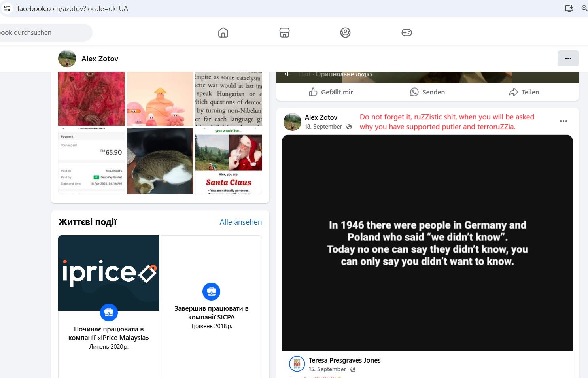
Task: Click the install app icon in the address bar
Action: [x=569, y=8]
